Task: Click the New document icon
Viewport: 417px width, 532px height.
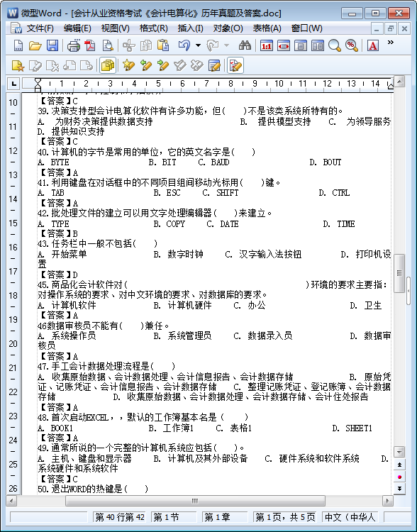Action: [x=18, y=45]
